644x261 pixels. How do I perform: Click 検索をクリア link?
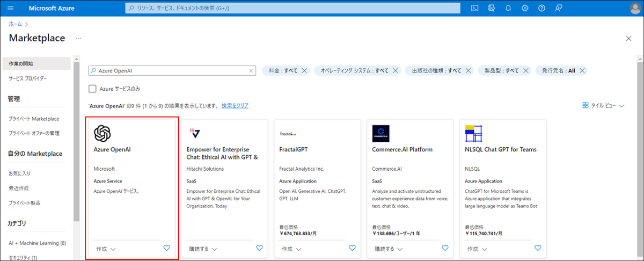235,106
